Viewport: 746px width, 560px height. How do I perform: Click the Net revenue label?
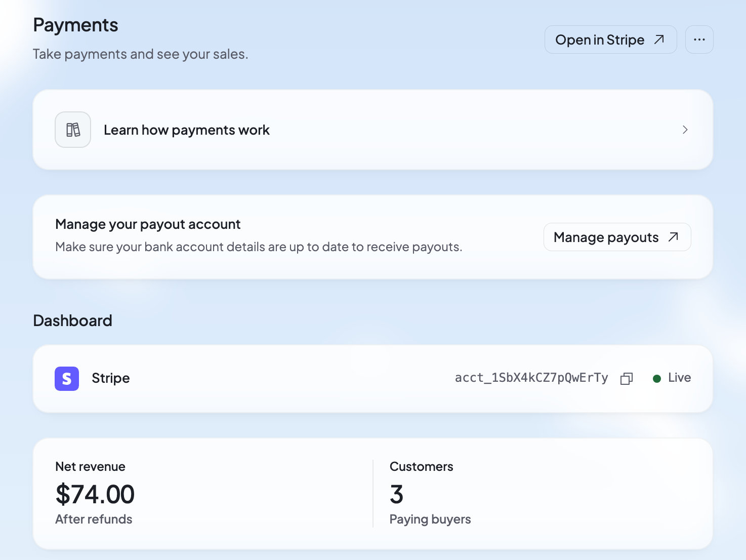pyautogui.click(x=90, y=466)
